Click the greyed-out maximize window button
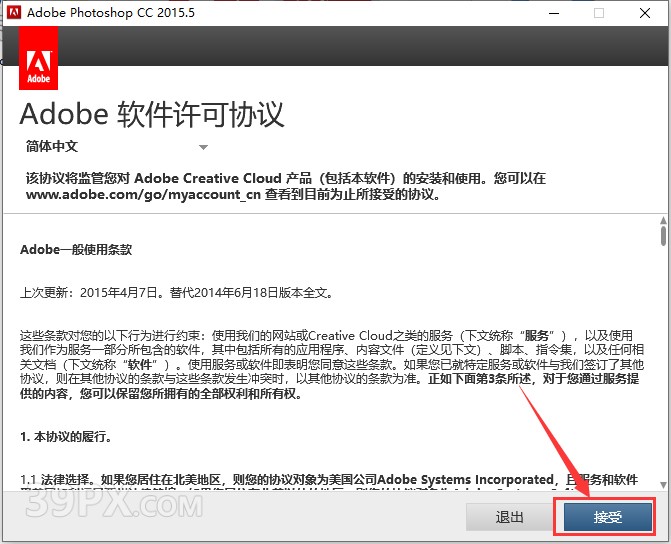The width and height of the screenshot is (671, 544). coord(599,14)
